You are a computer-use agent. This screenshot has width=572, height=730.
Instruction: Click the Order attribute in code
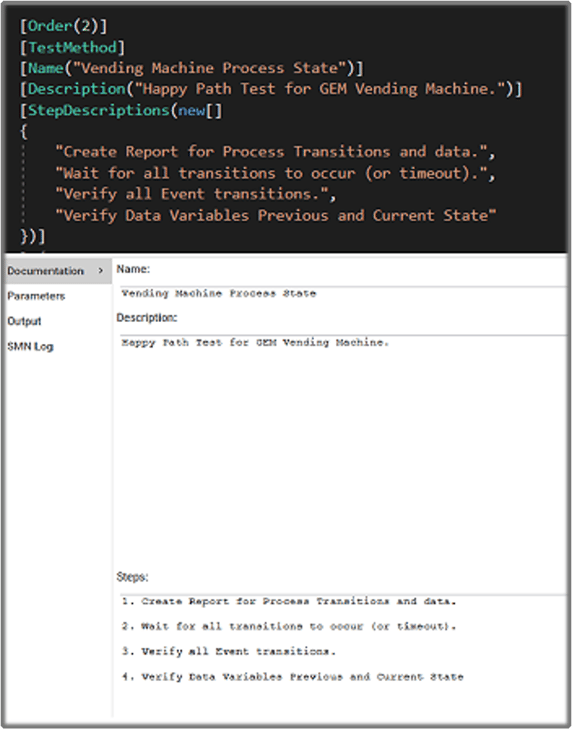coord(51,26)
